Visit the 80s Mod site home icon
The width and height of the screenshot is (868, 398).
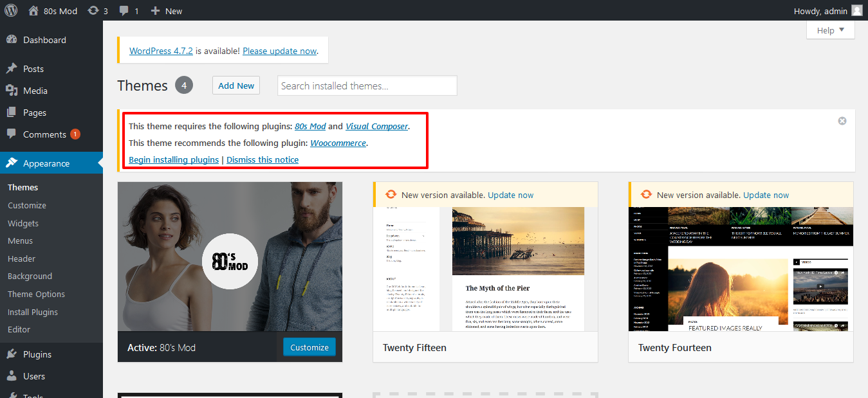pyautogui.click(x=33, y=10)
